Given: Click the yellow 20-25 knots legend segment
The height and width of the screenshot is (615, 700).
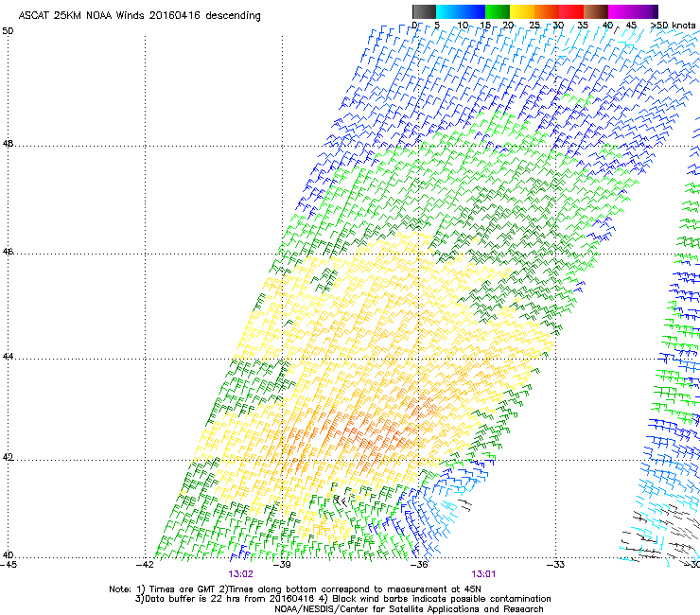Looking at the screenshot, I should coord(522,11).
